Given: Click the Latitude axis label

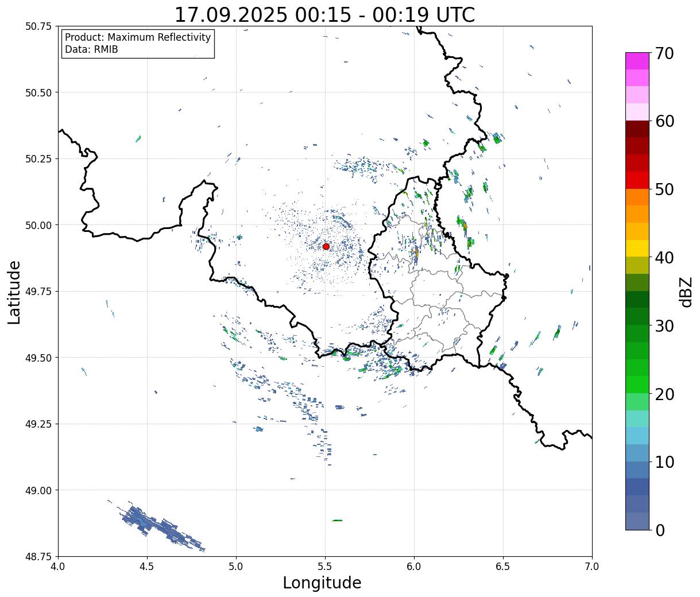Looking at the screenshot, I should coord(14,292).
